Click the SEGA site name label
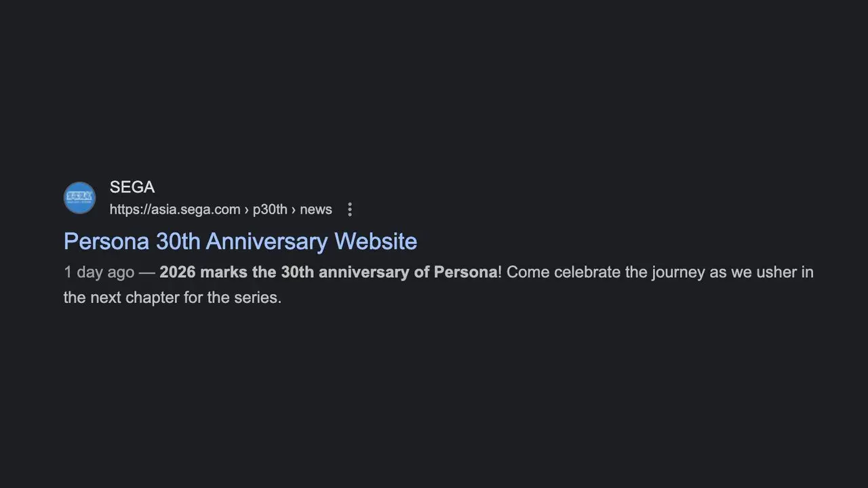 pos(132,187)
